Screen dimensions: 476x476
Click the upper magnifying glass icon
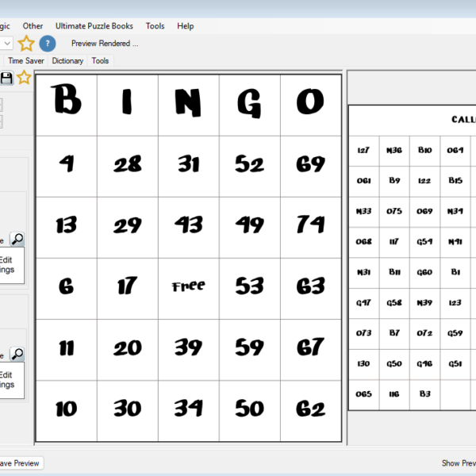pyautogui.click(x=17, y=240)
